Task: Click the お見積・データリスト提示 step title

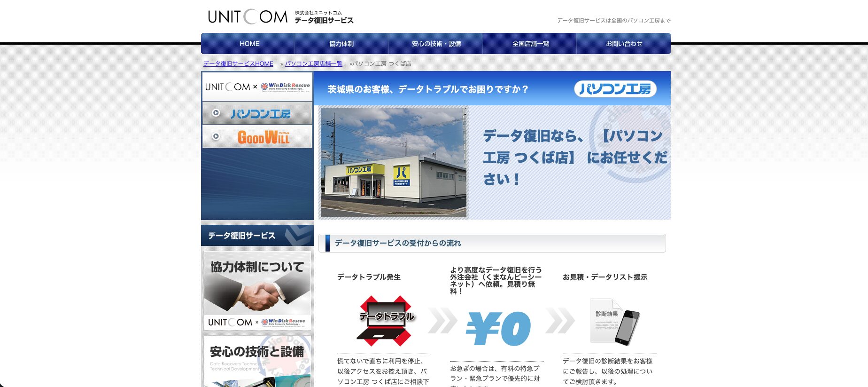Action: [605, 277]
